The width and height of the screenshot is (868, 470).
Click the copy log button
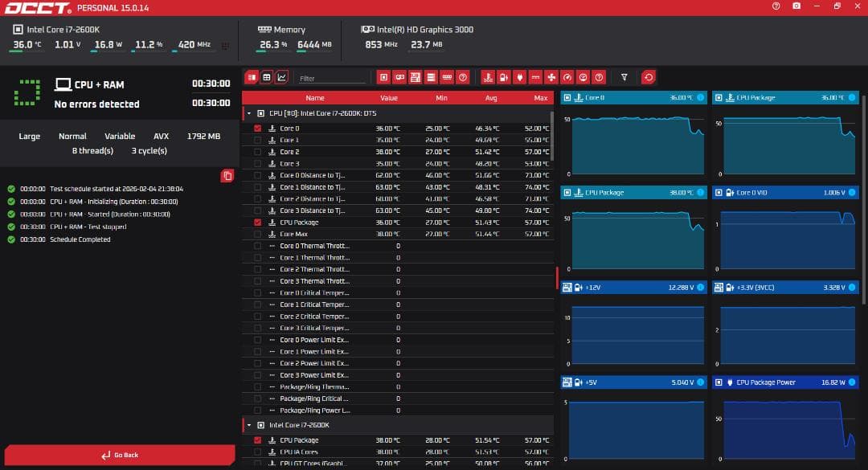coord(227,176)
